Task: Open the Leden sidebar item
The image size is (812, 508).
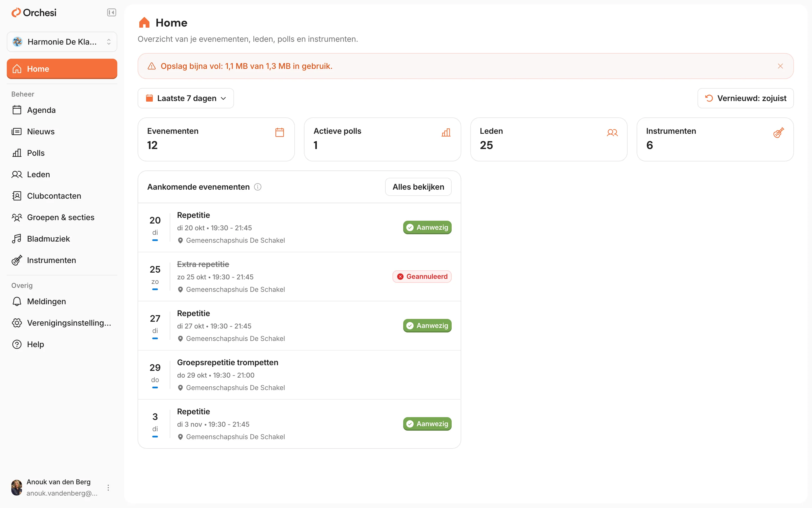Action: [x=62, y=174]
